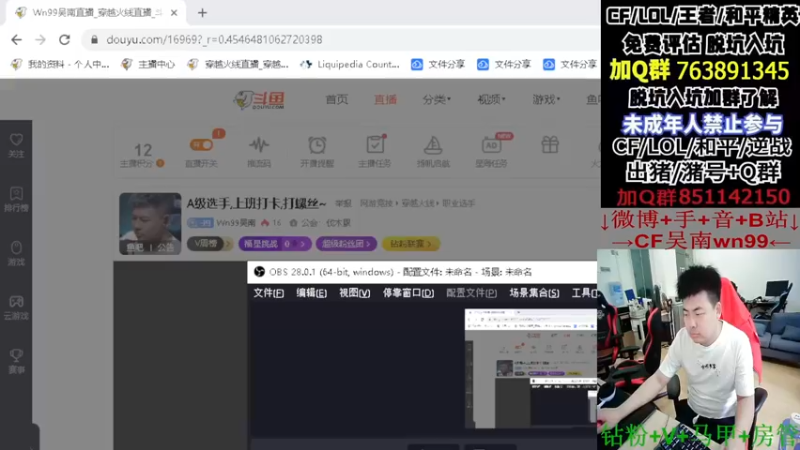Click the red alert badge above 直播开关
The image size is (800, 450).
(218, 134)
